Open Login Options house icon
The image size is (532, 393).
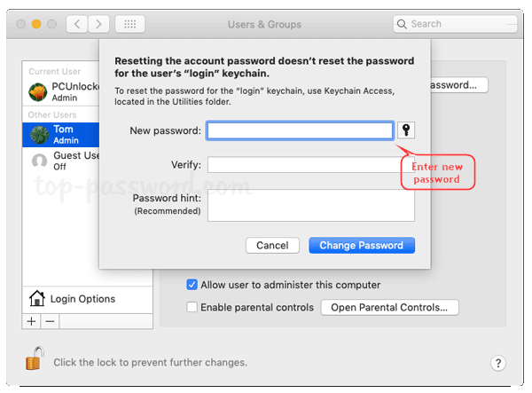coord(37,298)
